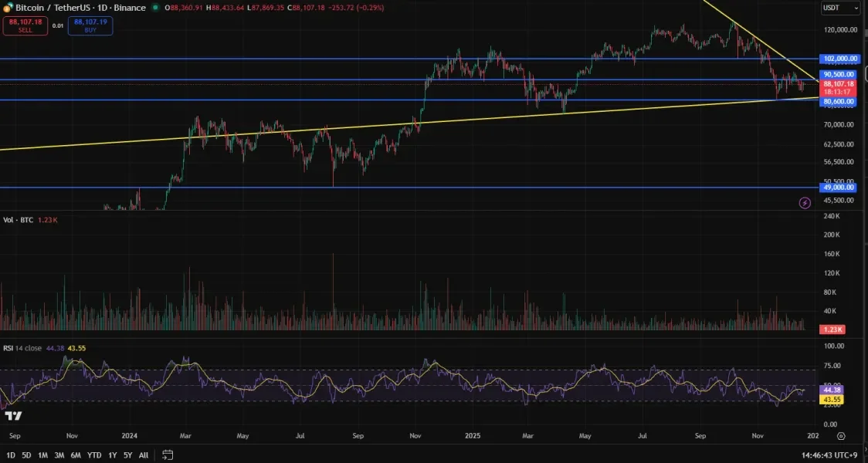
Task: Select the 1D date range
Action: click(x=11, y=455)
